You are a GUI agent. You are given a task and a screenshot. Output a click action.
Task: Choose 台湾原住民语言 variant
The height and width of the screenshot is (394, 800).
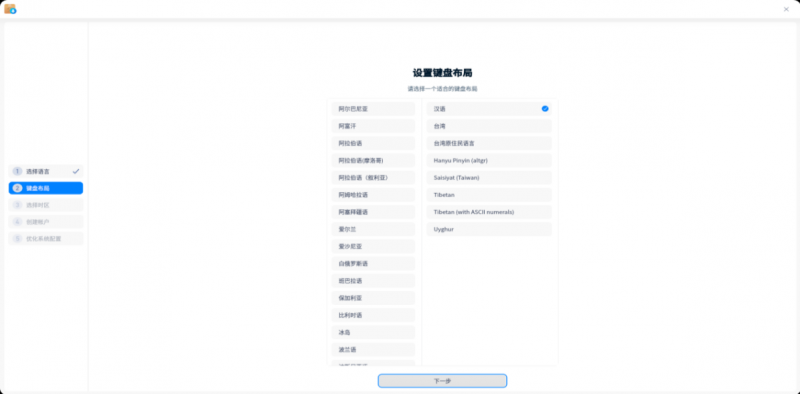coord(489,143)
